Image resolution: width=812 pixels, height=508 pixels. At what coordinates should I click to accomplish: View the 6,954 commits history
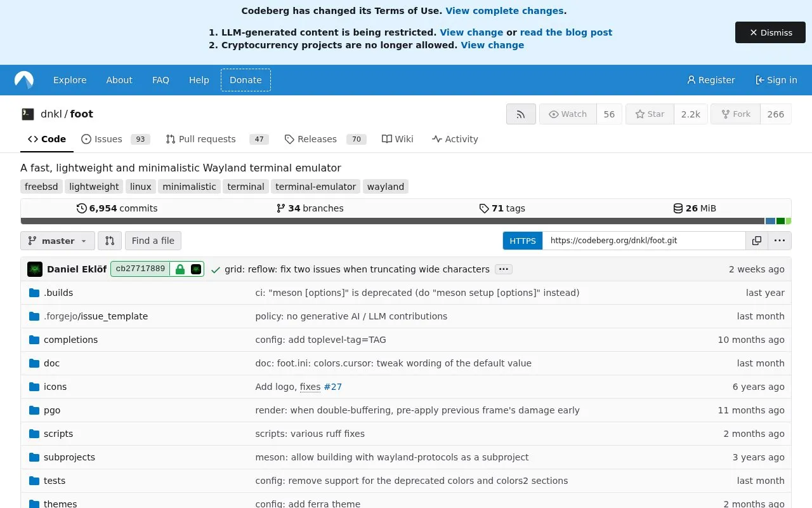(x=117, y=208)
